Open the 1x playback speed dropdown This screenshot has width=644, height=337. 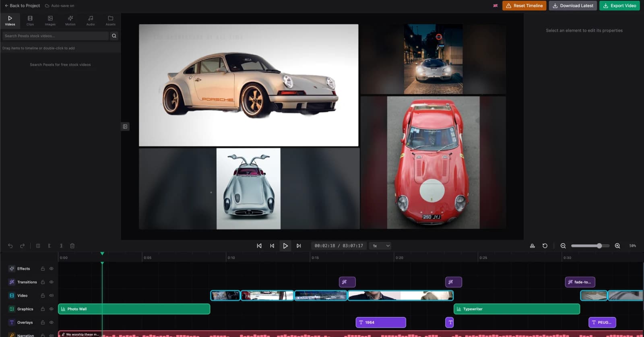381,246
